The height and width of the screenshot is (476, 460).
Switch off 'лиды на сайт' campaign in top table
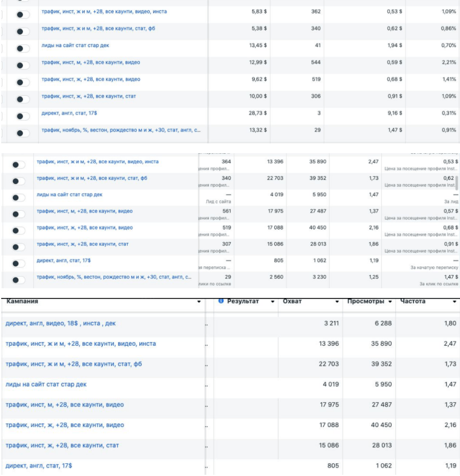tap(22, 48)
